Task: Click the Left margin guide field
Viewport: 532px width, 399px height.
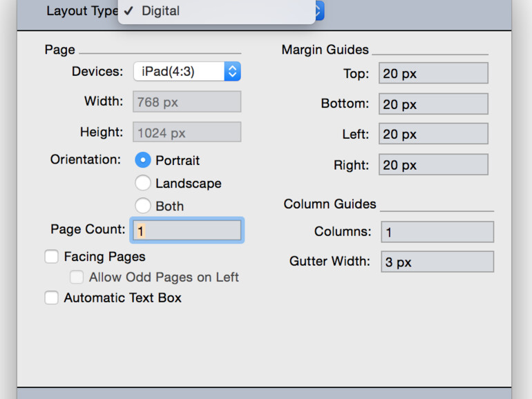Action: click(x=433, y=134)
